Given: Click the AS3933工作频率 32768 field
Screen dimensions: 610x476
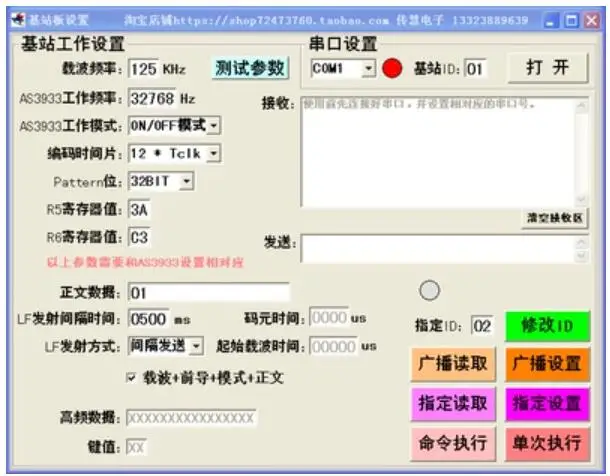Looking at the screenshot, I should pyautogui.click(x=152, y=98).
